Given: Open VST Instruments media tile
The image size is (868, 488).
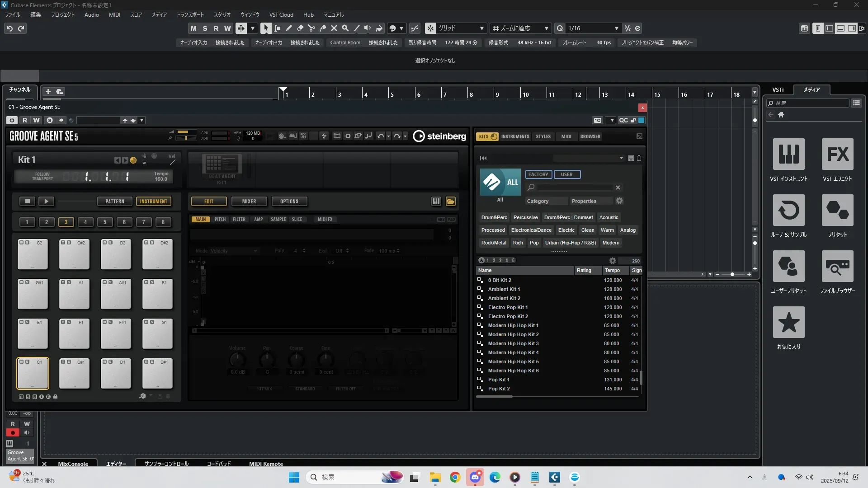Looking at the screenshot, I should tap(788, 155).
